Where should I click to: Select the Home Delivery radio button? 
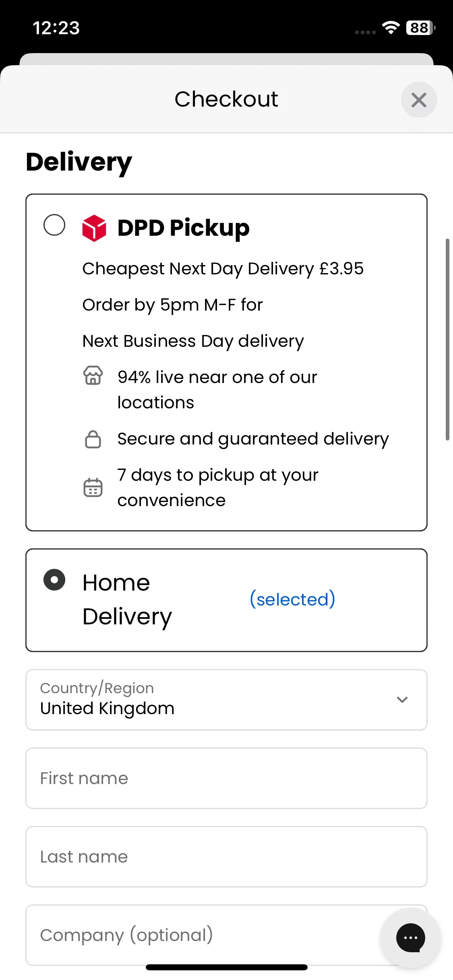[x=54, y=580]
